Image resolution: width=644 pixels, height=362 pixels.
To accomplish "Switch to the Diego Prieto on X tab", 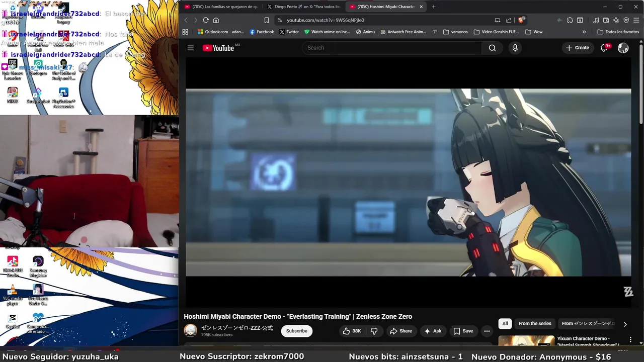I will tap(303, 7).
